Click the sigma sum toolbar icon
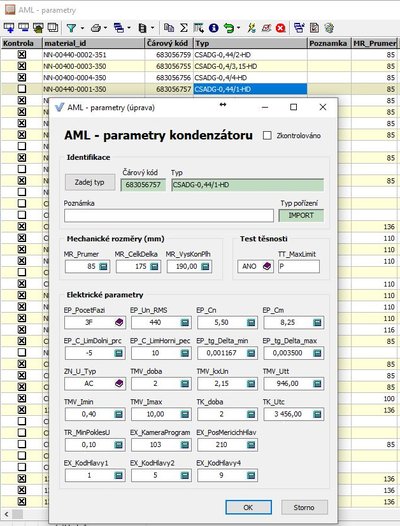Screen dimensions: 400x526 tap(184, 28)
